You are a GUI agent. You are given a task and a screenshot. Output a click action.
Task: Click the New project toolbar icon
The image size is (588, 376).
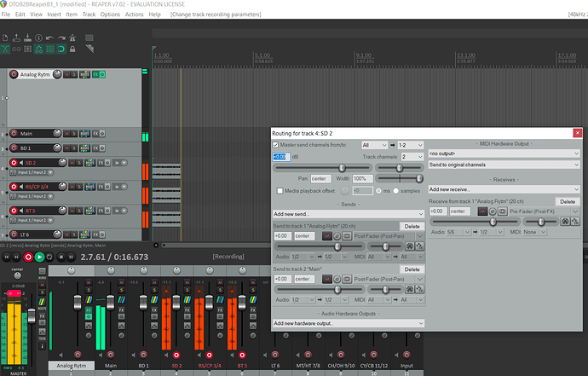[x=5, y=38]
